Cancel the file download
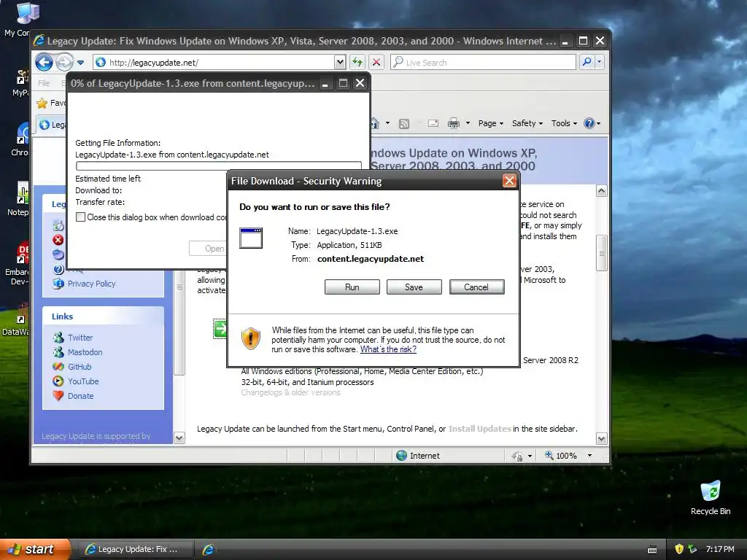Viewport: 747px width, 560px height. point(476,287)
